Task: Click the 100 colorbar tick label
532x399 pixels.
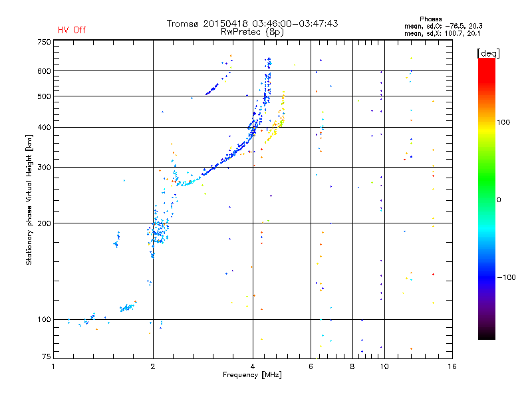Action: click(503, 122)
